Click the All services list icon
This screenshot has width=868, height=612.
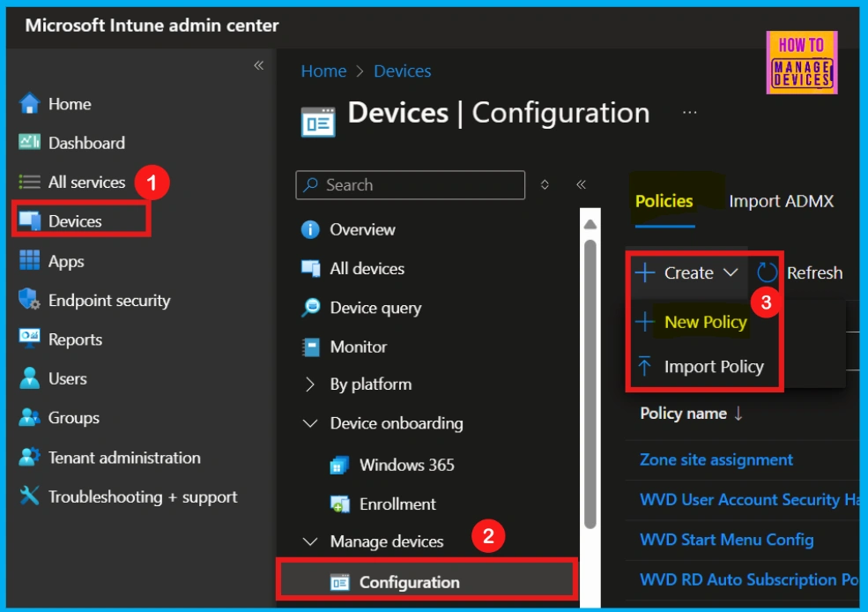pos(29,182)
